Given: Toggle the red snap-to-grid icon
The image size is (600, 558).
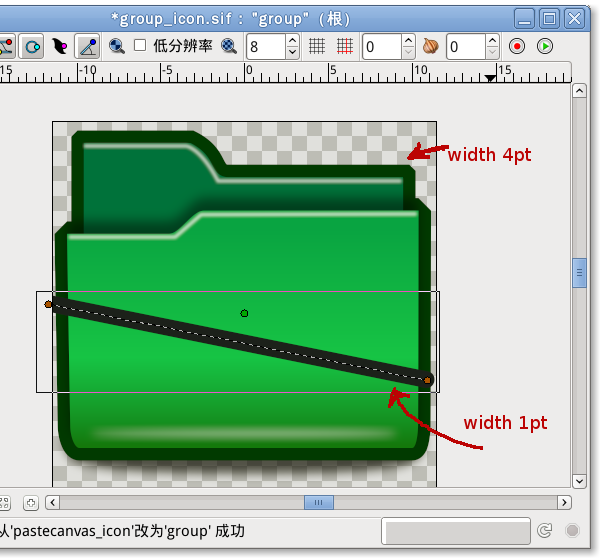Looking at the screenshot, I should [344, 46].
